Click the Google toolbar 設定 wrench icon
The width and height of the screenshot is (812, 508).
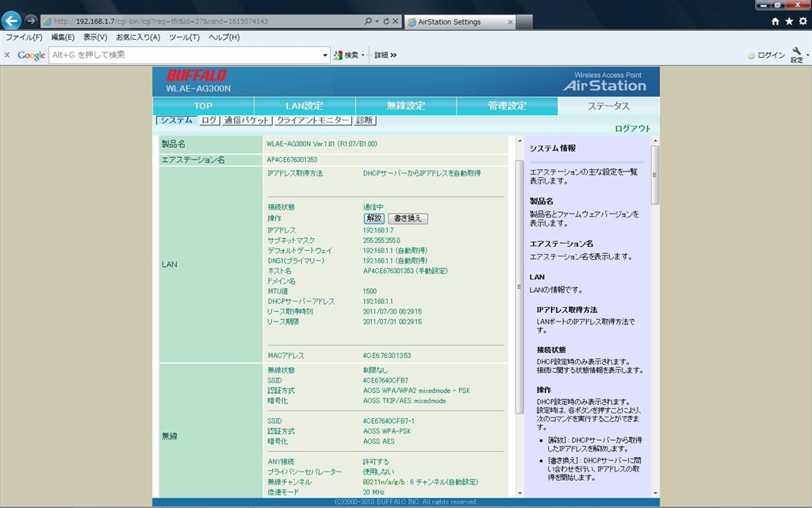coord(797,54)
